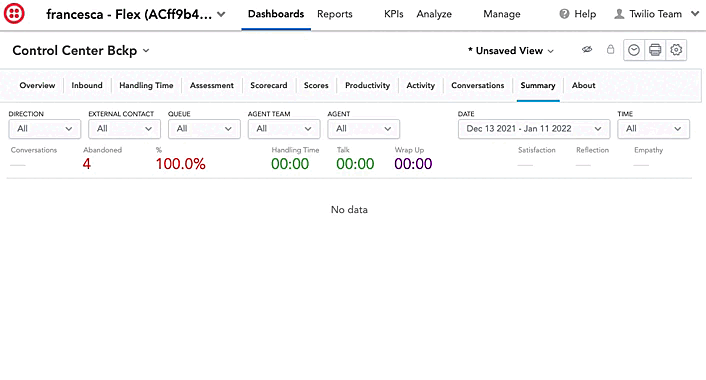Open the Queue filter dropdown
The width and height of the screenshot is (706, 380).
coord(204,129)
